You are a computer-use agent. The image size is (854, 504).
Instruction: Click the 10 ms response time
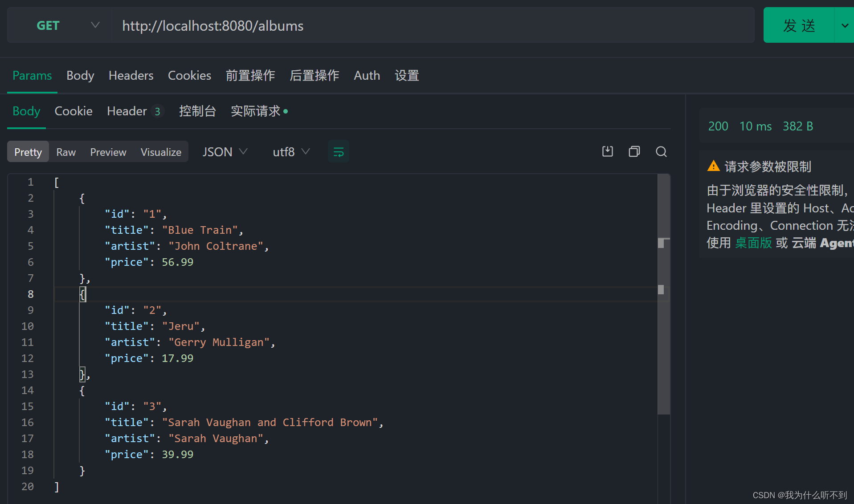click(x=756, y=126)
